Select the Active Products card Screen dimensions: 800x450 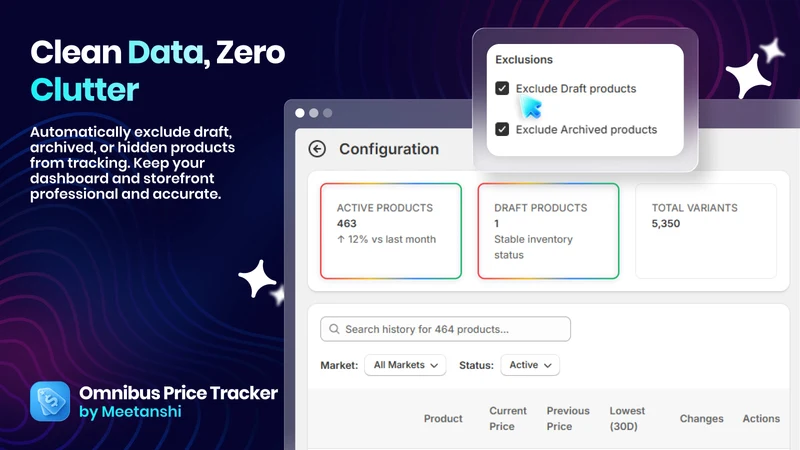click(391, 231)
